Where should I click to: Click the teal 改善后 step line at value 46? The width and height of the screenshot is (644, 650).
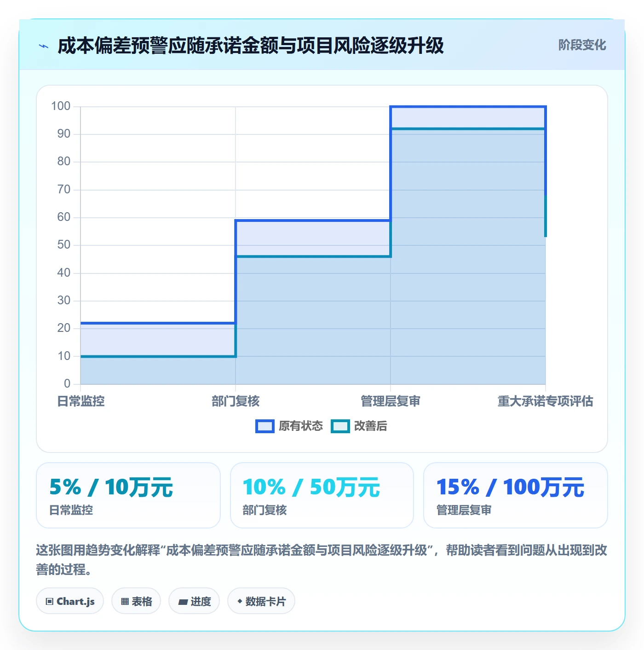pos(313,256)
